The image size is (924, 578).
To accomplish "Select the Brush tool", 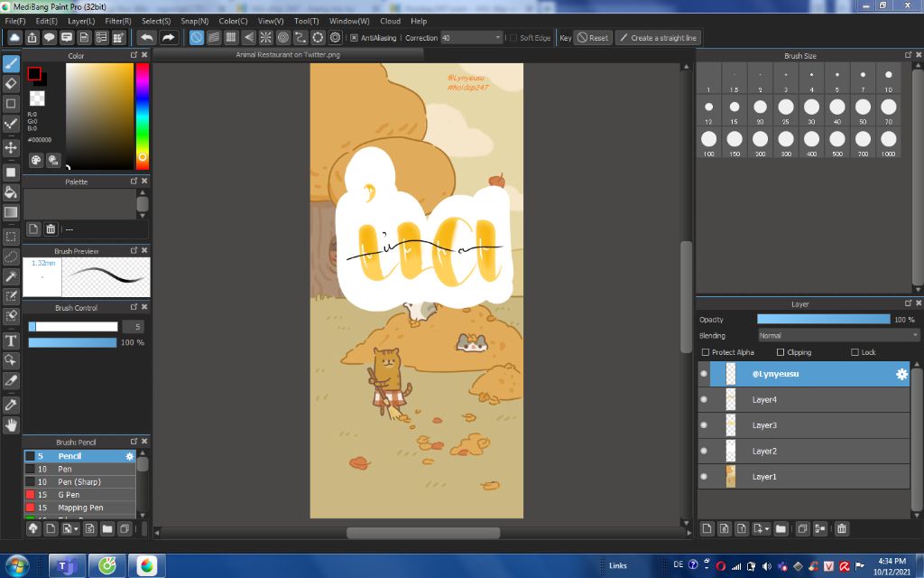I will click(11, 64).
